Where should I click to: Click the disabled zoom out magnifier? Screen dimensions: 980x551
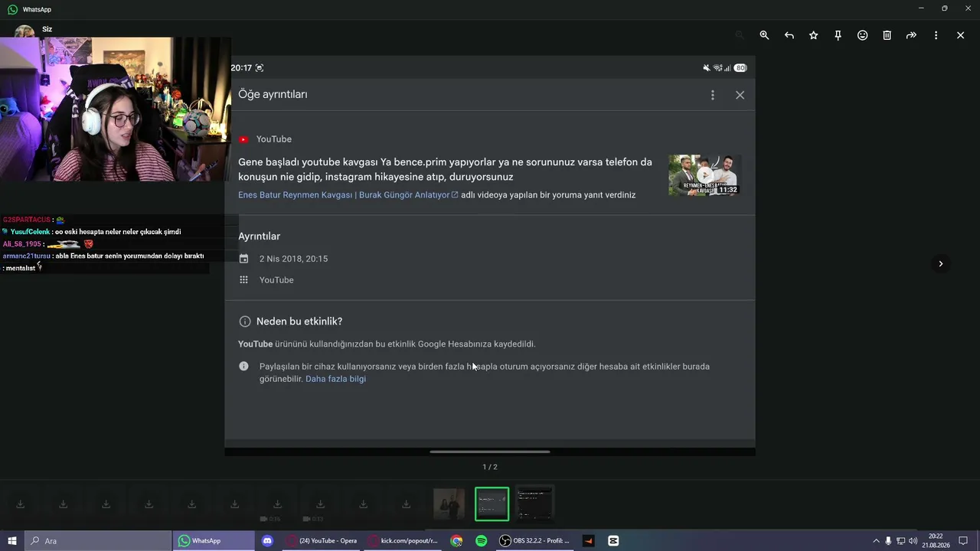740,35
